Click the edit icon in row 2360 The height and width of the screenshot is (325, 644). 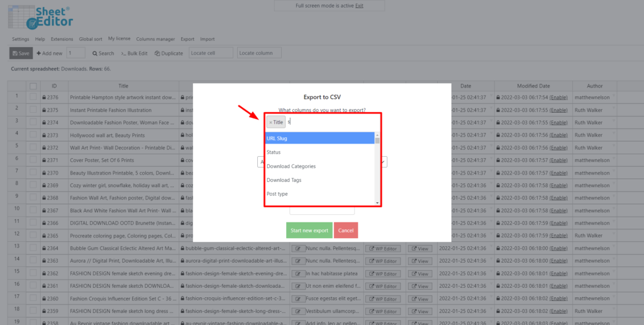[298, 299]
